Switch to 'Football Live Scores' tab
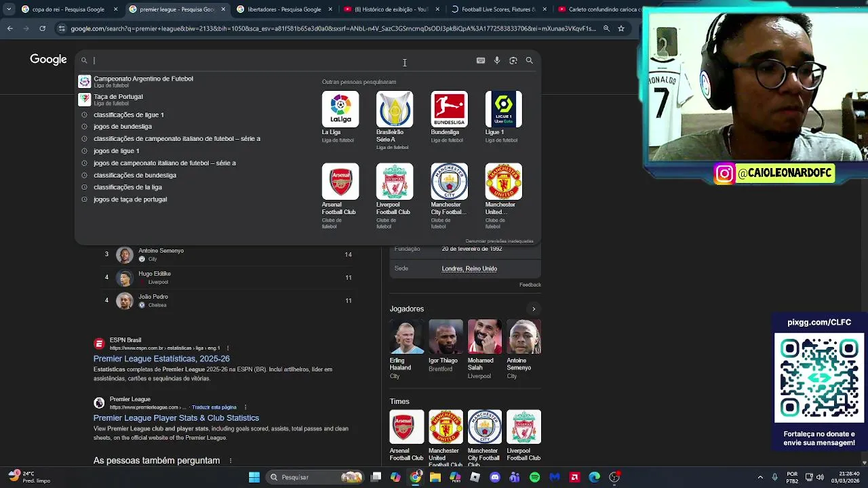This screenshot has width=868, height=488. click(x=498, y=9)
